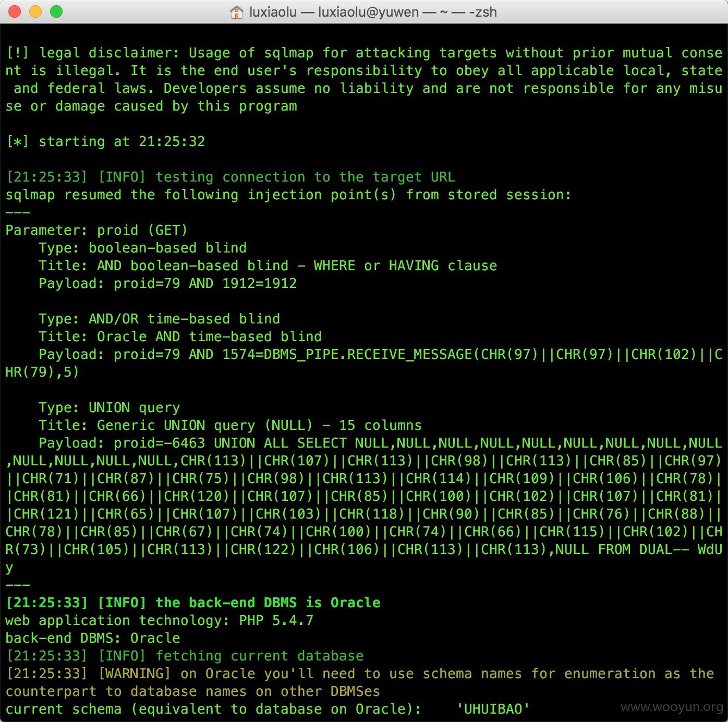This screenshot has width=728, height=722.
Task: Minimize the terminal with the yellow button
Action: click(x=35, y=11)
